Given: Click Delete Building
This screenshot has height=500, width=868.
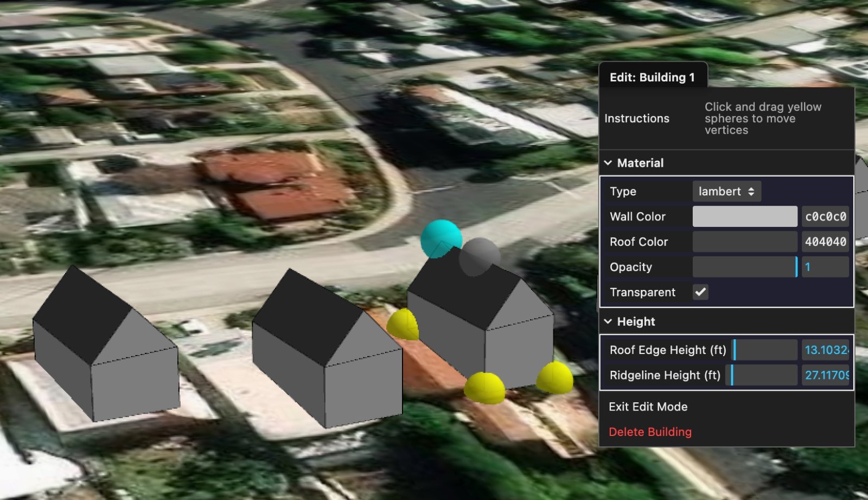Looking at the screenshot, I should coord(650,432).
